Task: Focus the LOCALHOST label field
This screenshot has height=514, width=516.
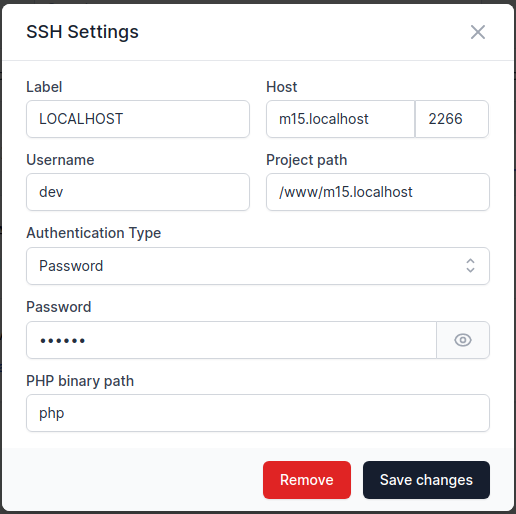Action: click(x=138, y=119)
